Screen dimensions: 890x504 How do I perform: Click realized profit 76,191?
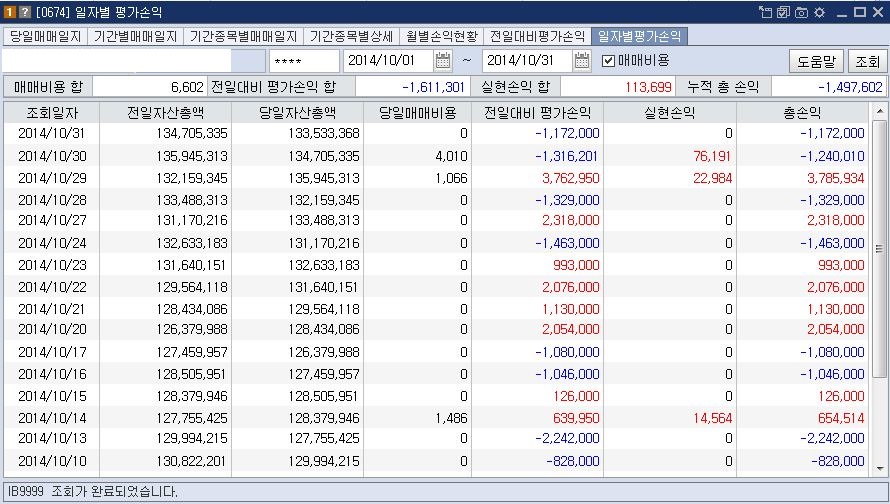coord(712,156)
